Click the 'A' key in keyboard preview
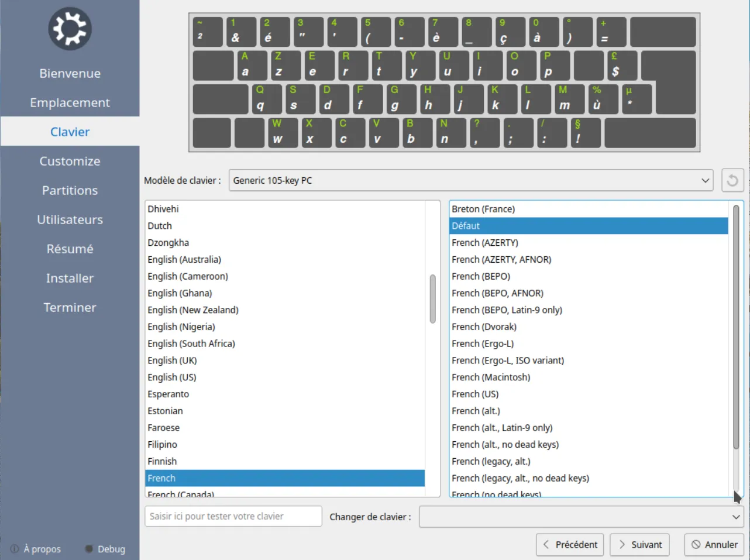Viewport: 750px width, 560px height. click(252, 65)
